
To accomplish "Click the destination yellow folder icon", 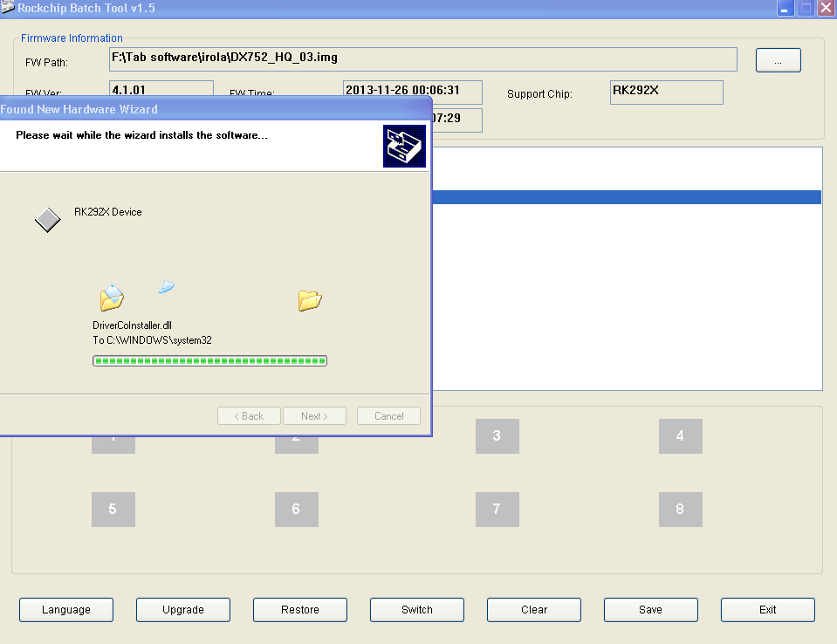I will 310,301.
